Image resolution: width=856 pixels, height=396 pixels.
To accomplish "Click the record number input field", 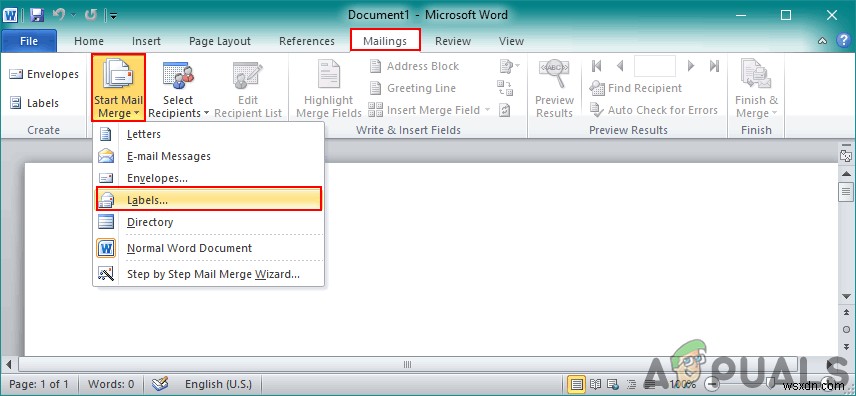I will click(655, 66).
